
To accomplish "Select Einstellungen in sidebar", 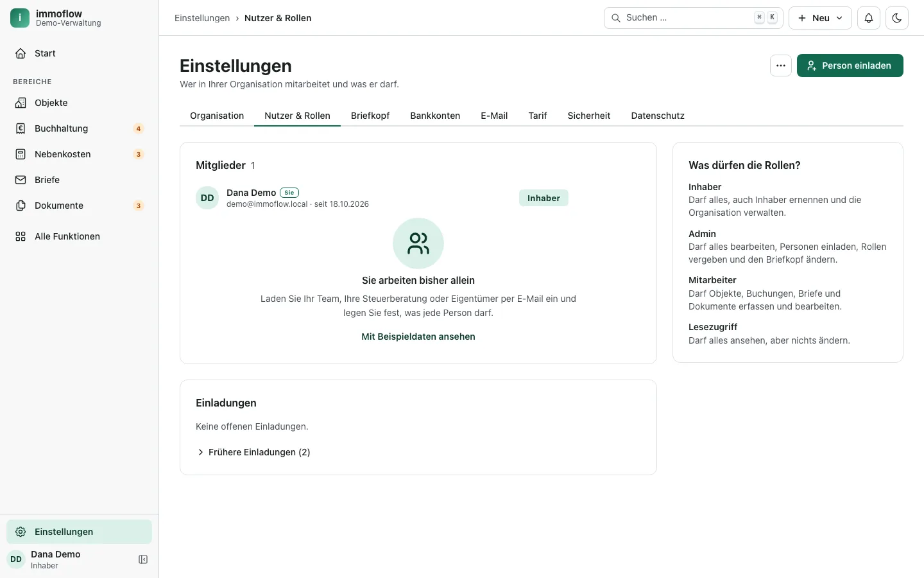I will [80, 532].
